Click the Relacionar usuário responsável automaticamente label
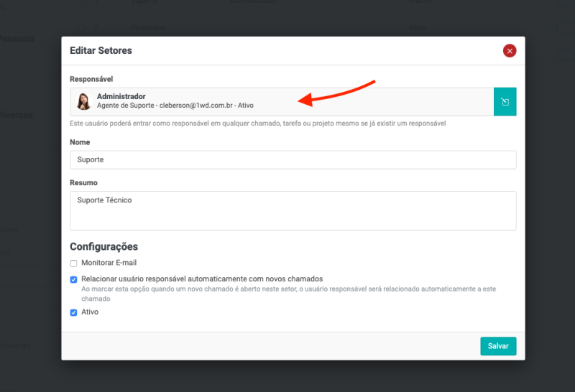Image resolution: width=575 pixels, height=392 pixels. [x=202, y=279]
